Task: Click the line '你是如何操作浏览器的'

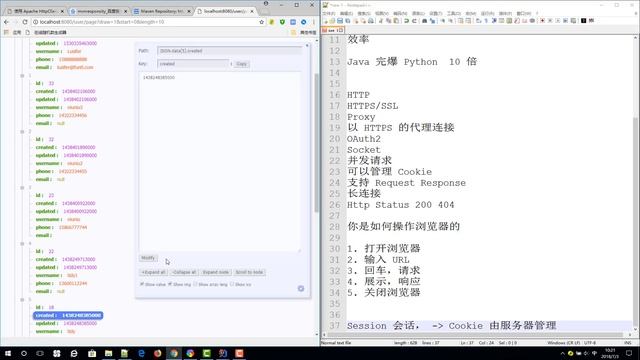Action: (403, 227)
